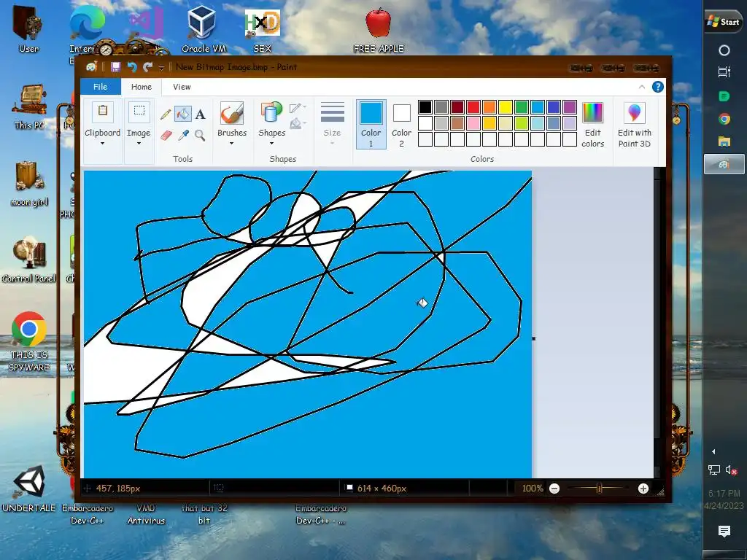Image resolution: width=747 pixels, height=560 pixels.
Task: Open the UNDERTALE desktop icon
Action: 29,488
